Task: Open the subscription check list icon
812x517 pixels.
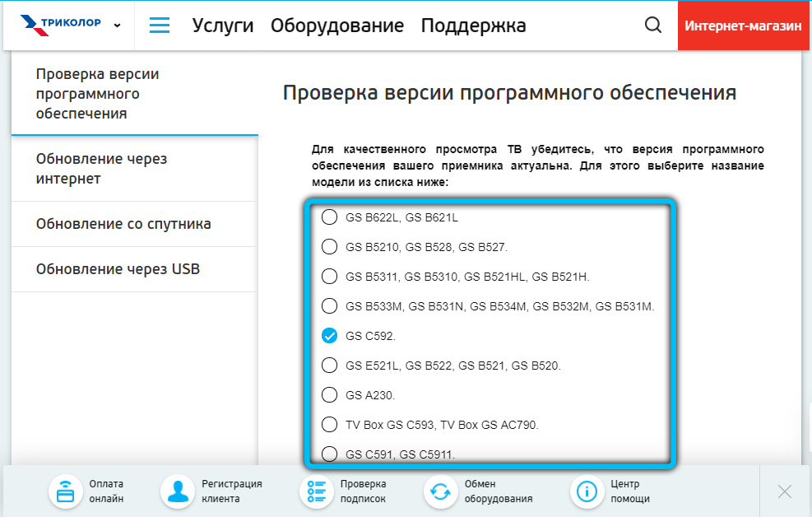Action: [x=317, y=492]
